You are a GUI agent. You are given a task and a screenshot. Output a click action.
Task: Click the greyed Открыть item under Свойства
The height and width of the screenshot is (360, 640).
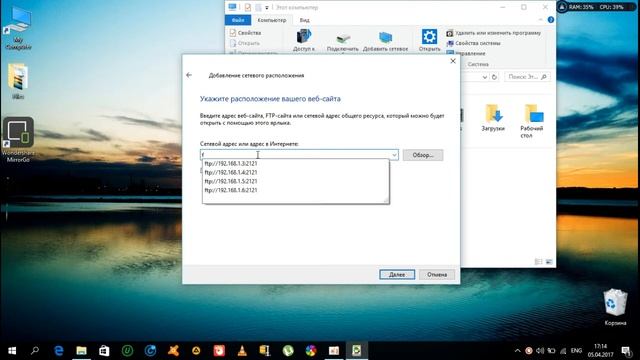pos(244,43)
